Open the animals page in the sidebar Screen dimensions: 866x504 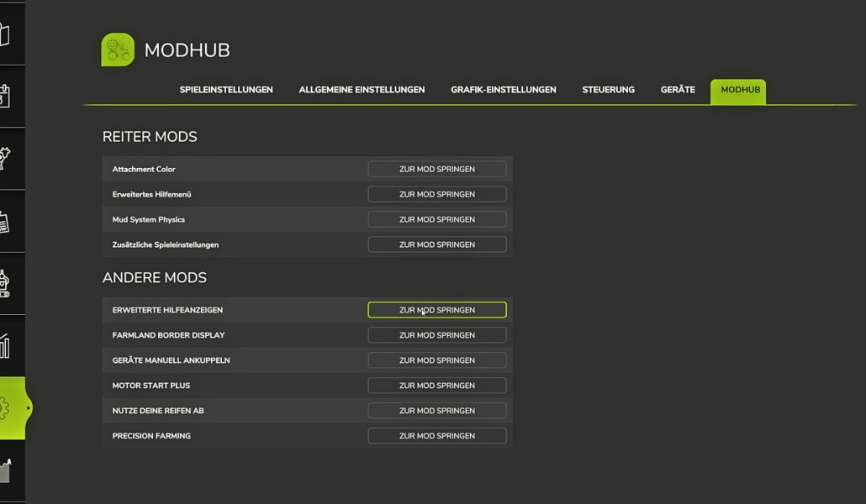pos(6,159)
